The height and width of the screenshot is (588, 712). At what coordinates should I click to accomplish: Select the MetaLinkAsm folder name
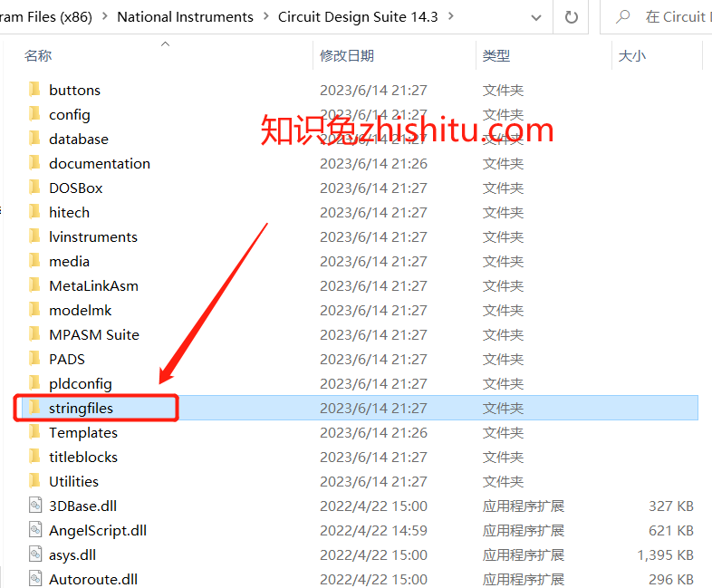pos(93,286)
